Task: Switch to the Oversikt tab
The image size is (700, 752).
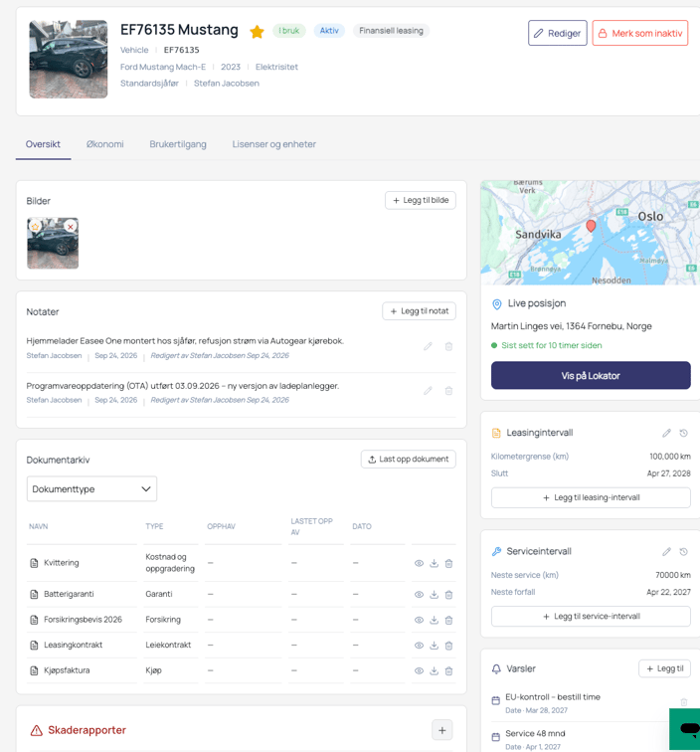Action: click(43, 144)
